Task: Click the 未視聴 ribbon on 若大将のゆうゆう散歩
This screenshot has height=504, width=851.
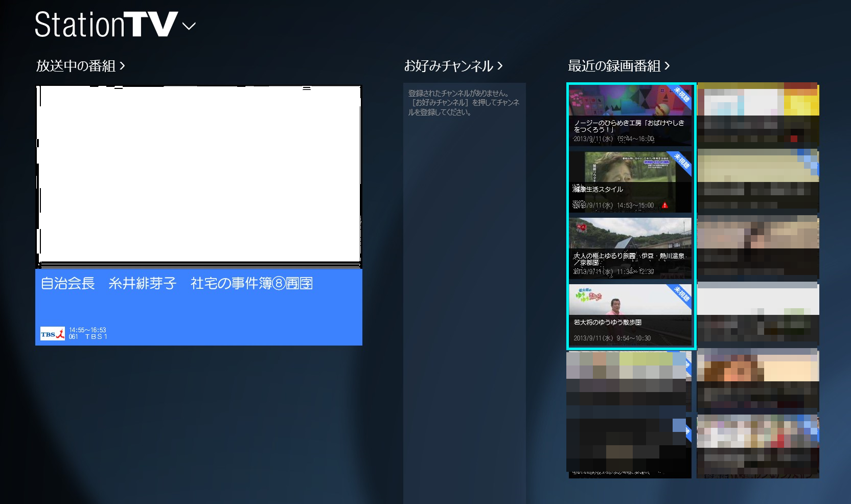Action: click(681, 295)
